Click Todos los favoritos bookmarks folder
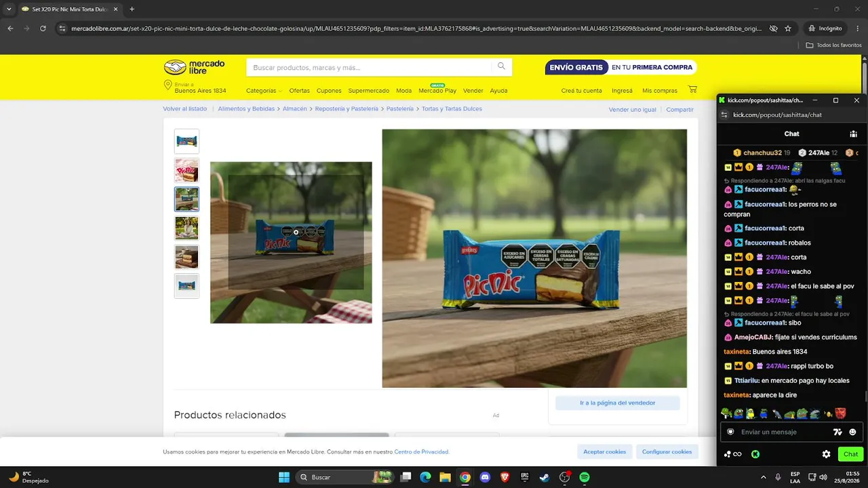 pyautogui.click(x=833, y=45)
